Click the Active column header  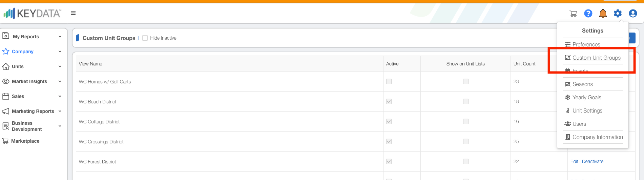(392, 64)
